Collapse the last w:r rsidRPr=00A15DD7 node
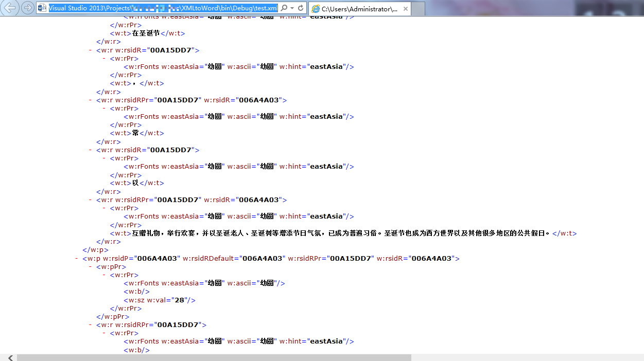The width and height of the screenshot is (644, 361). [x=91, y=324]
